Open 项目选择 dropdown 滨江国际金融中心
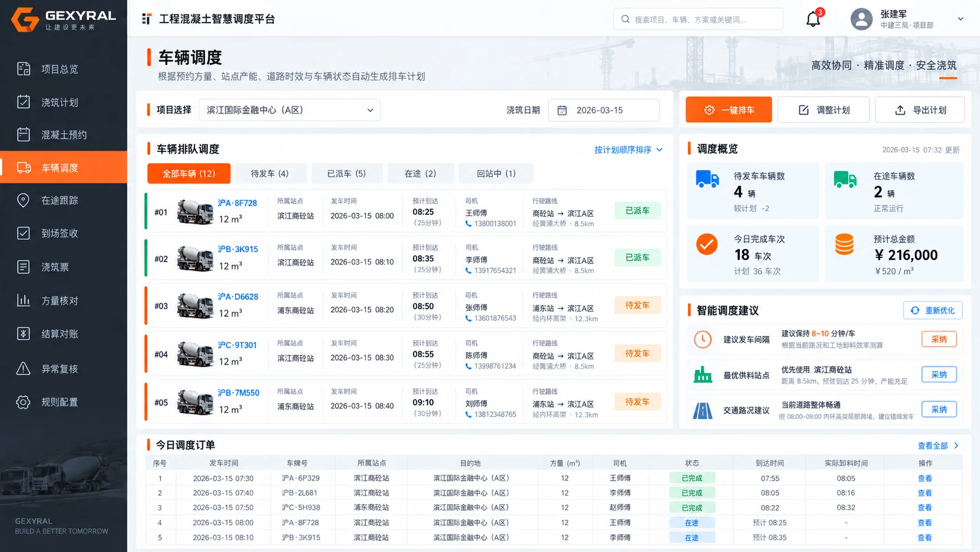 click(x=290, y=110)
